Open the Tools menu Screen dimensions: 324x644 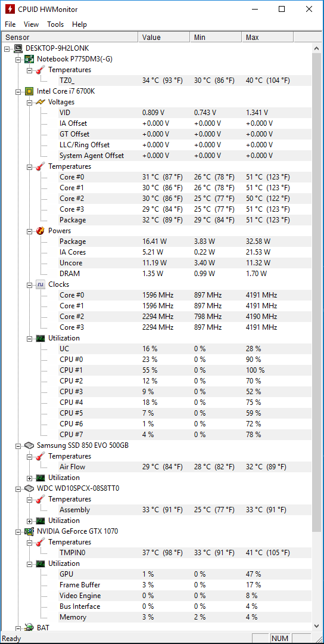coord(55,24)
